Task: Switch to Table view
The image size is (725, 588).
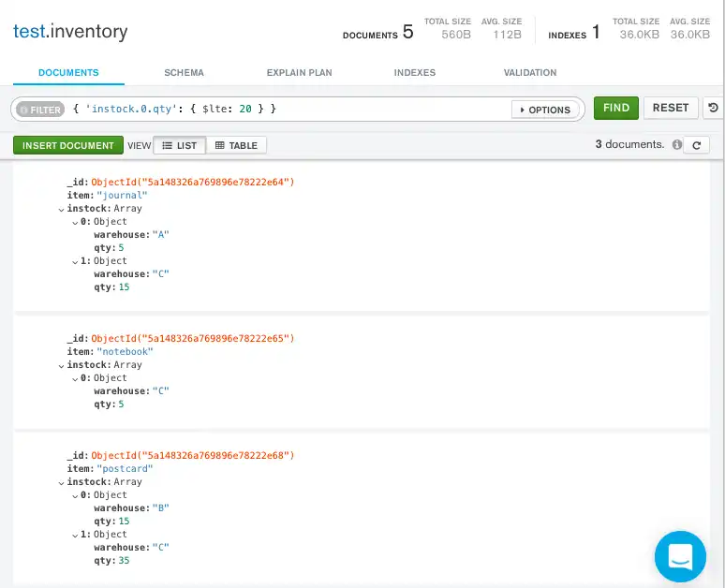Action: coord(236,145)
